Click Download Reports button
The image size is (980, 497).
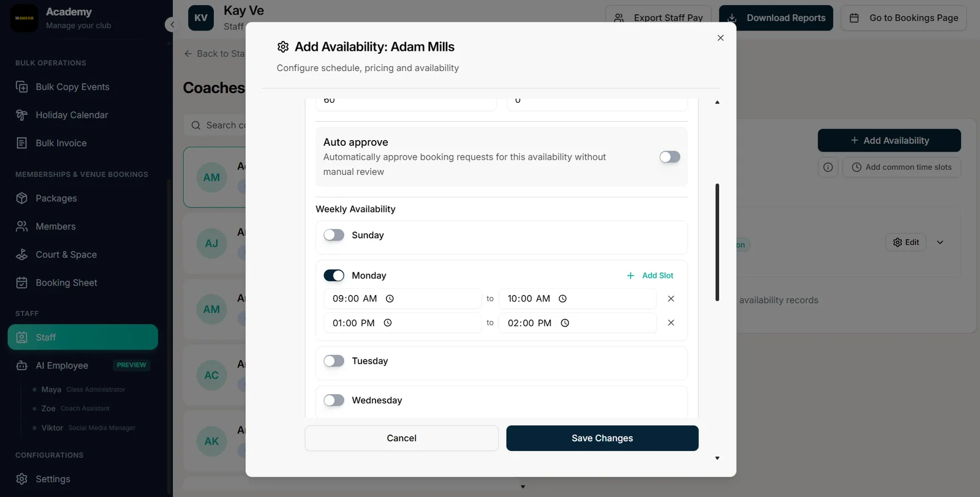(x=776, y=18)
